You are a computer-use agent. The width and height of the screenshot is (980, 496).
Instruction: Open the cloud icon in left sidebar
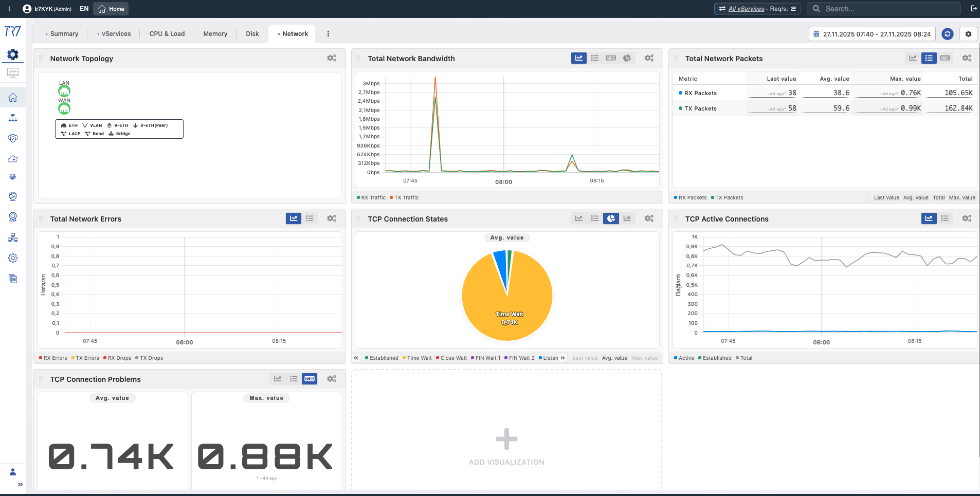pyautogui.click(x=13, y=159)
